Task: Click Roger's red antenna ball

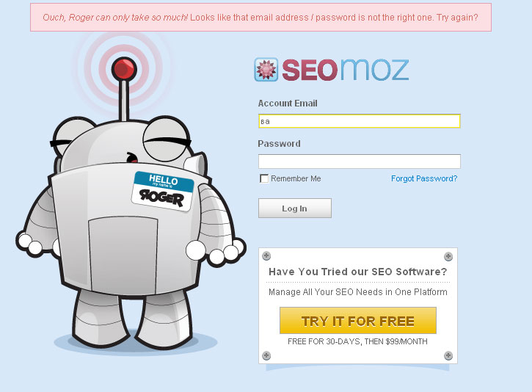Action: (124, 68)
